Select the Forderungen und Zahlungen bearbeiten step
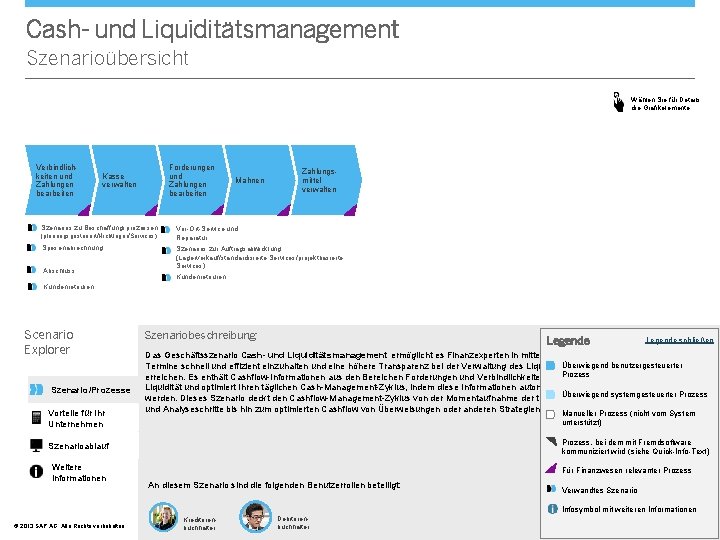 pyautogui.click(x=192, y=180)
